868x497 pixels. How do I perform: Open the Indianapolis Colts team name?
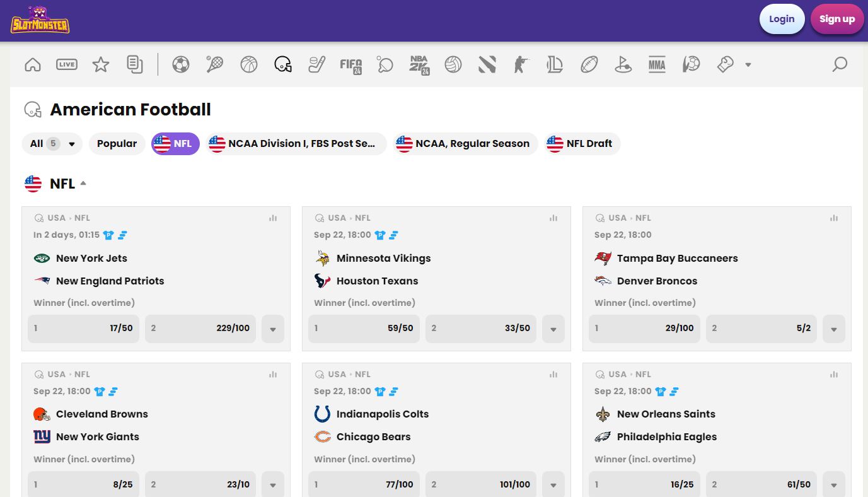click(383, 414)
